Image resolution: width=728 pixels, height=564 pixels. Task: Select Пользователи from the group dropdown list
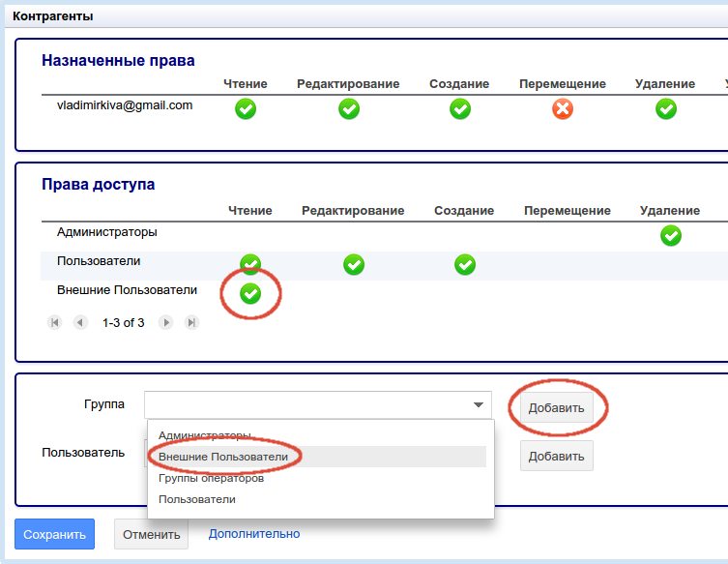tap(317, 499)
